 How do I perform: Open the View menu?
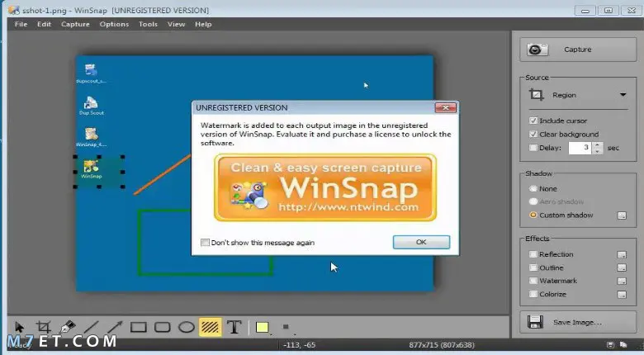tap(176, 24)
